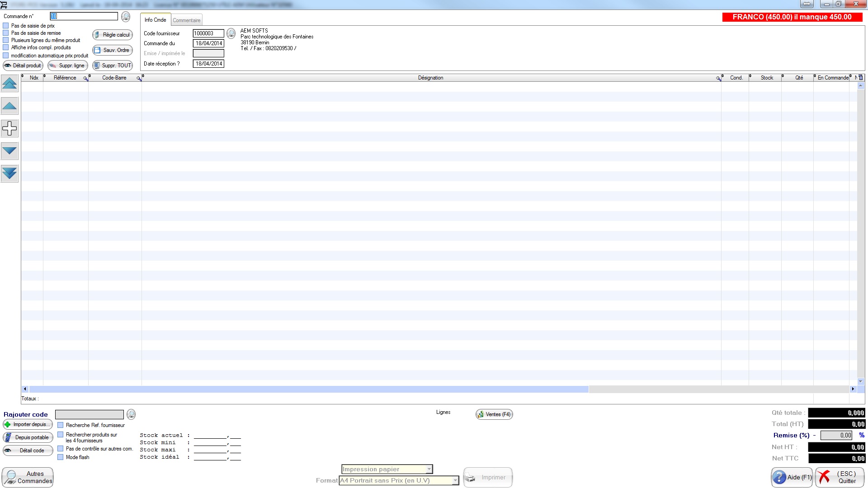Open the magnifier search beside Commande n°
Screen dimensions: 868x488
coord(126,17)
